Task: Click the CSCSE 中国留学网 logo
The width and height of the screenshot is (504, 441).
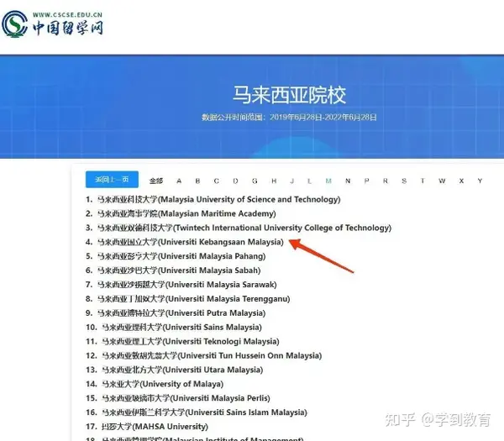Action: pos(52,24)
